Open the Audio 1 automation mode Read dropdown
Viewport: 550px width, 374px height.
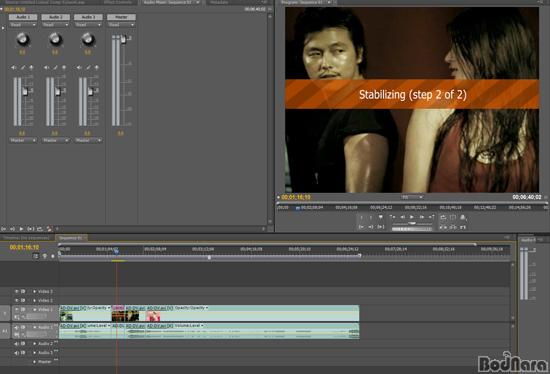[x=23, y=25]
